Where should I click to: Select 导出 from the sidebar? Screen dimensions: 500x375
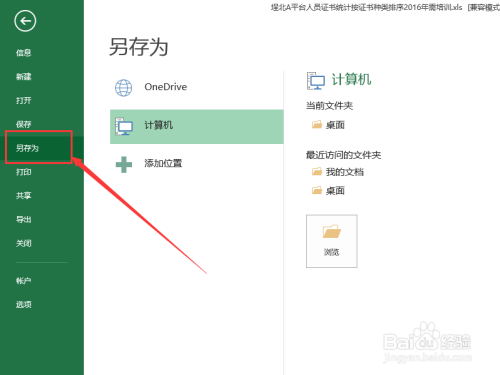coord(24,220)
